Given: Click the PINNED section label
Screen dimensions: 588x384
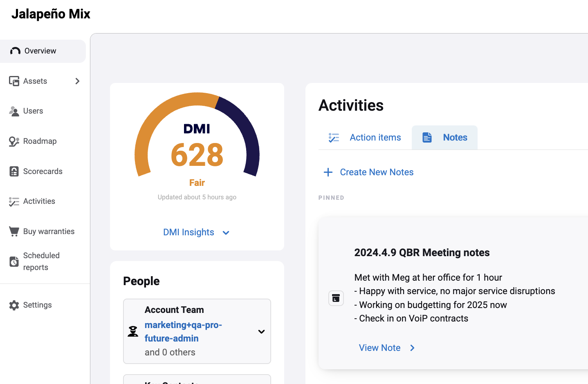Looking at the screenshot, I should (331, 198).
